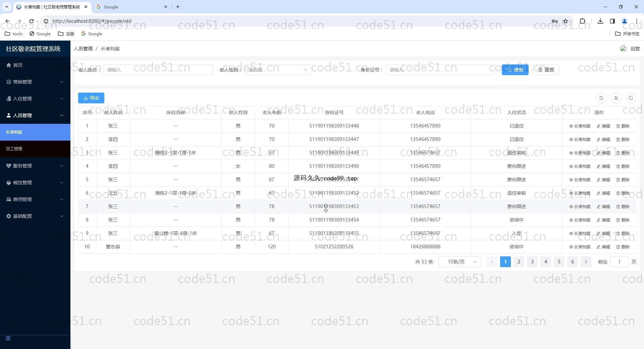The width and height of the screenshot is (644, 349).
Task: Focus 身份证号 input field
Action: coord(440,70)
